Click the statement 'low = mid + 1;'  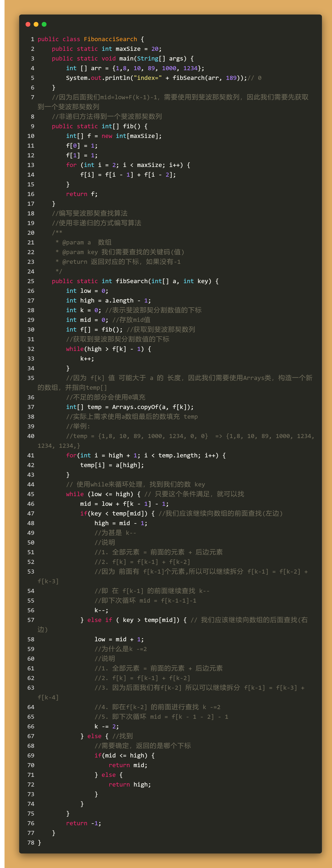point(119,640)
